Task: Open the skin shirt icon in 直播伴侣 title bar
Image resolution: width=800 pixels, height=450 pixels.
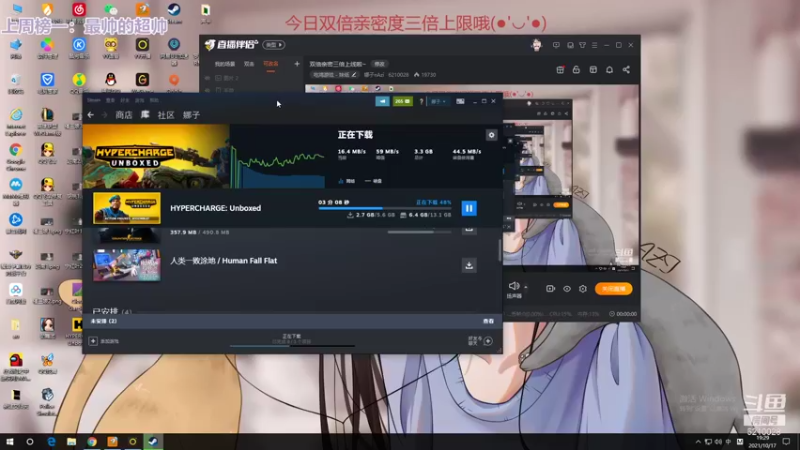Action: [582, 45]
